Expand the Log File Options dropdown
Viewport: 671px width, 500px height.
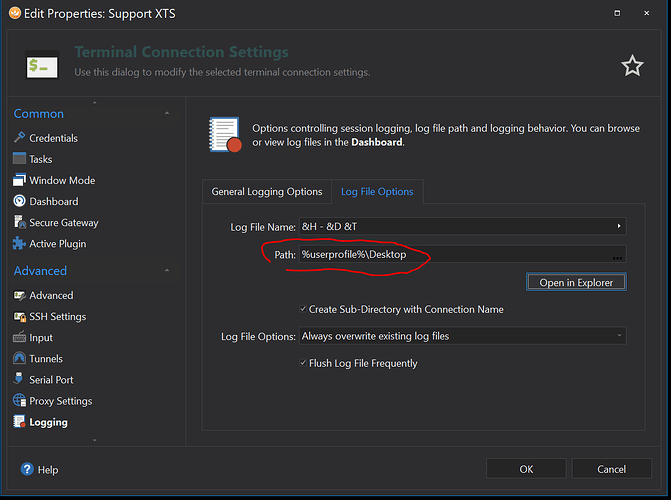coord(620,336)
